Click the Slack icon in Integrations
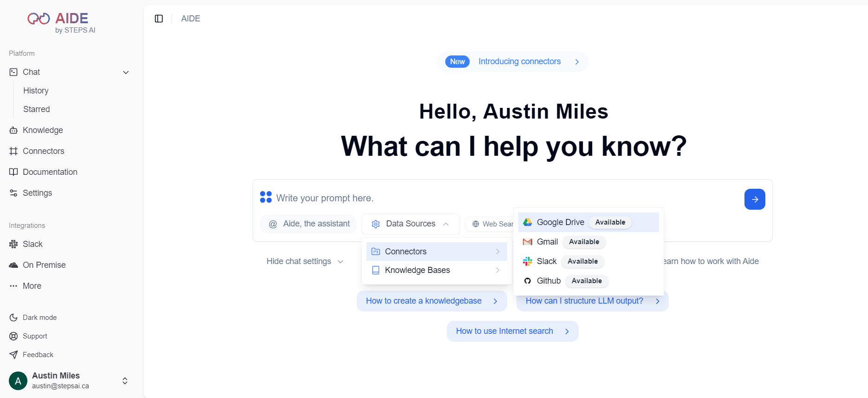 [13, 244]
